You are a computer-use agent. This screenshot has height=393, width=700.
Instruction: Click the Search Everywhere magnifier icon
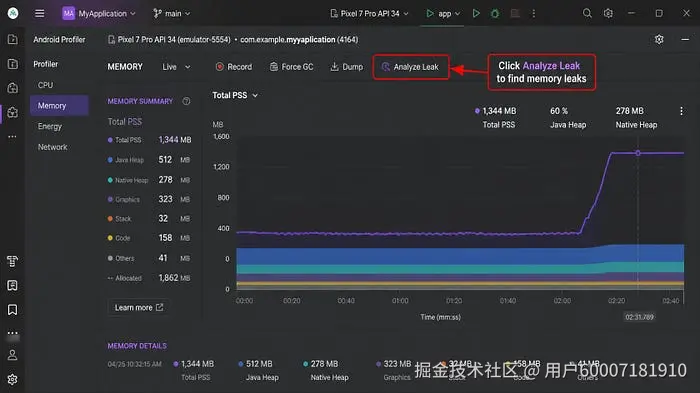(587, 13)
